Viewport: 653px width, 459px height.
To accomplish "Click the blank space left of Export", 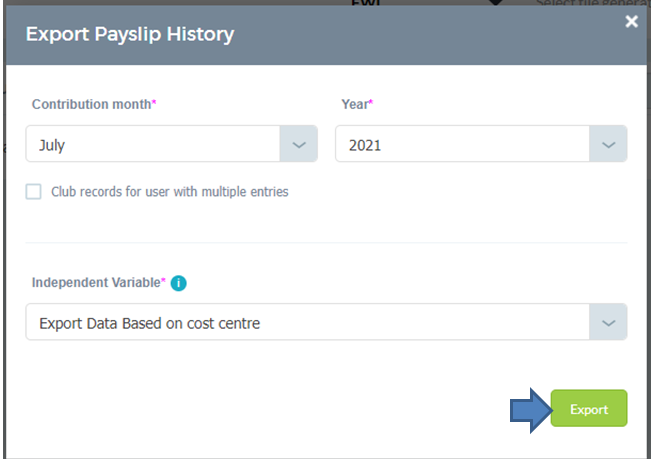I will tap(267, 409).
